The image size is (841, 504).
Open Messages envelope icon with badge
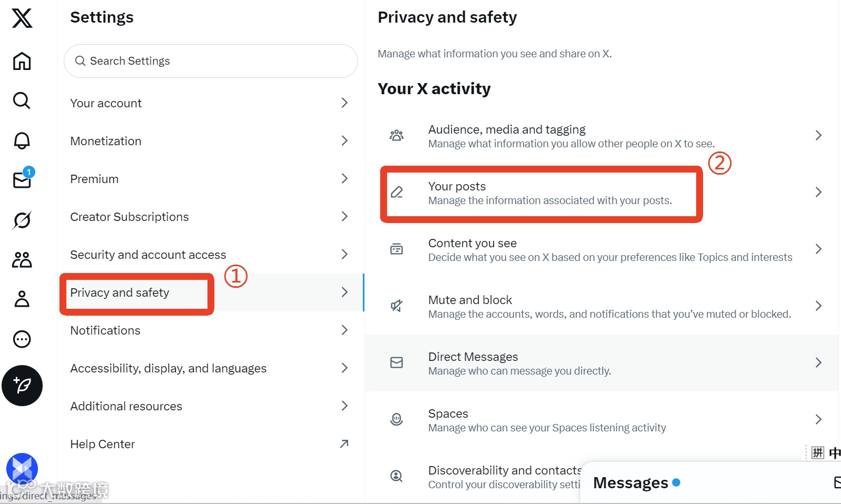tap(22, 180)
